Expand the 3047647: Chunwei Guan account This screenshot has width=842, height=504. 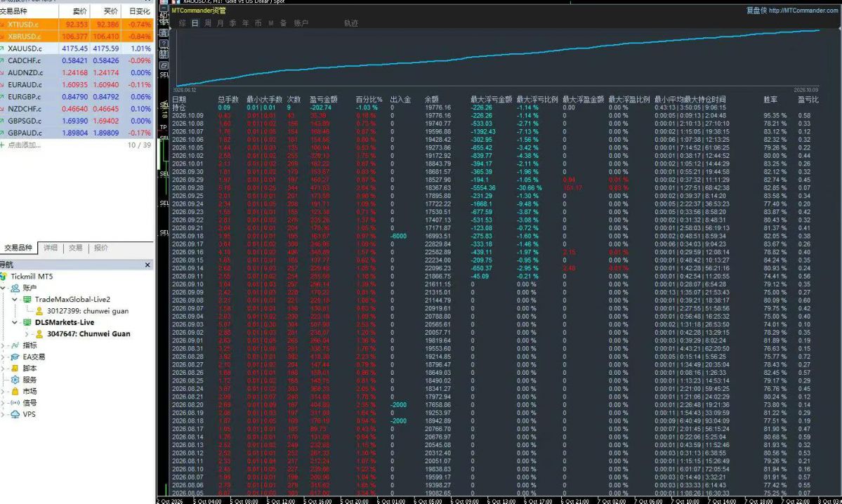point(26,334)
